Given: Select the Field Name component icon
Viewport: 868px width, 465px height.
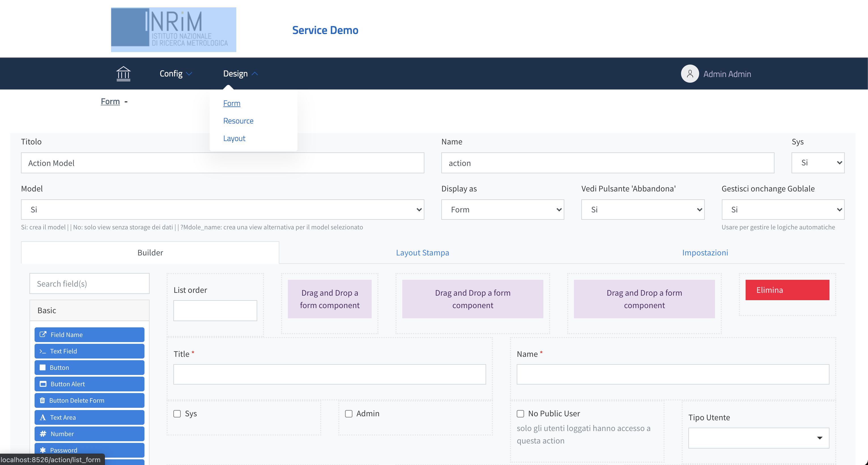Looking at the screenshot, I should [43, 334].
